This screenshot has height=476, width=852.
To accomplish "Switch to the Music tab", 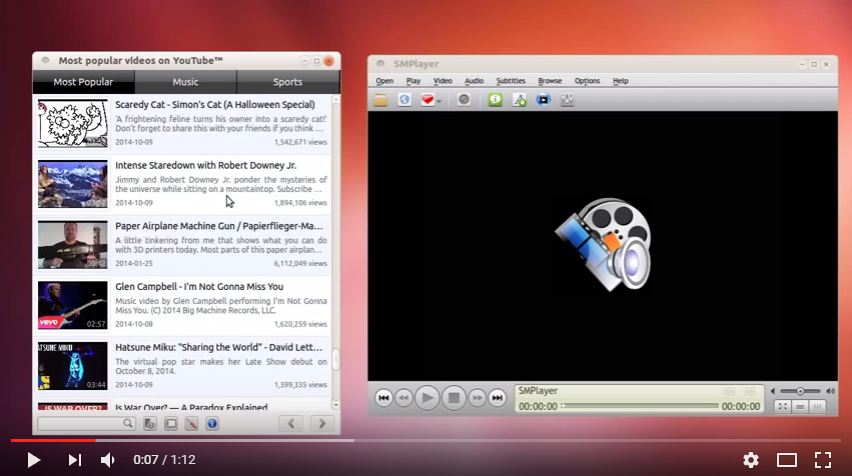I will (185, 82).
